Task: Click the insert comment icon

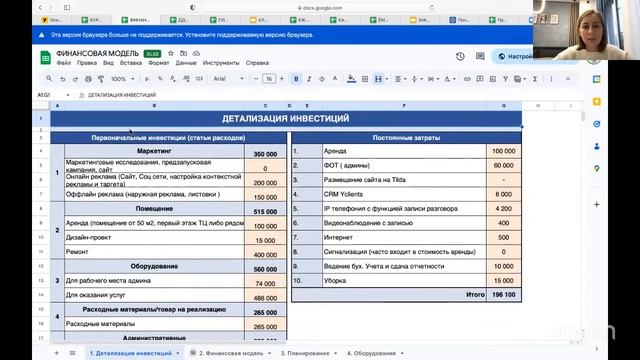Action: tap(480, 79)
